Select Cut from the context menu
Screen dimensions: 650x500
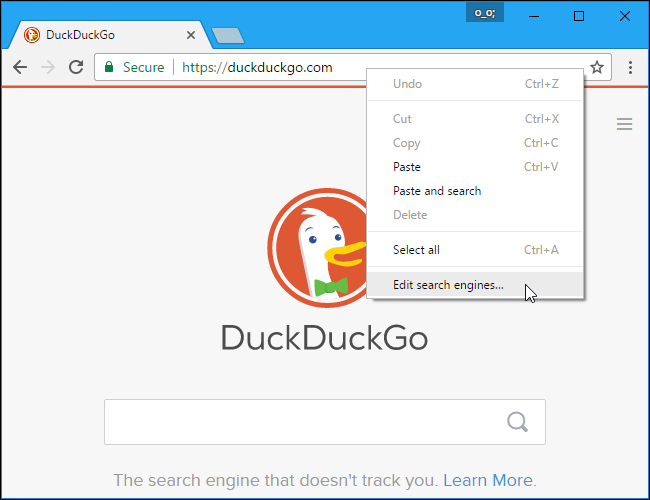pos(475,119)
